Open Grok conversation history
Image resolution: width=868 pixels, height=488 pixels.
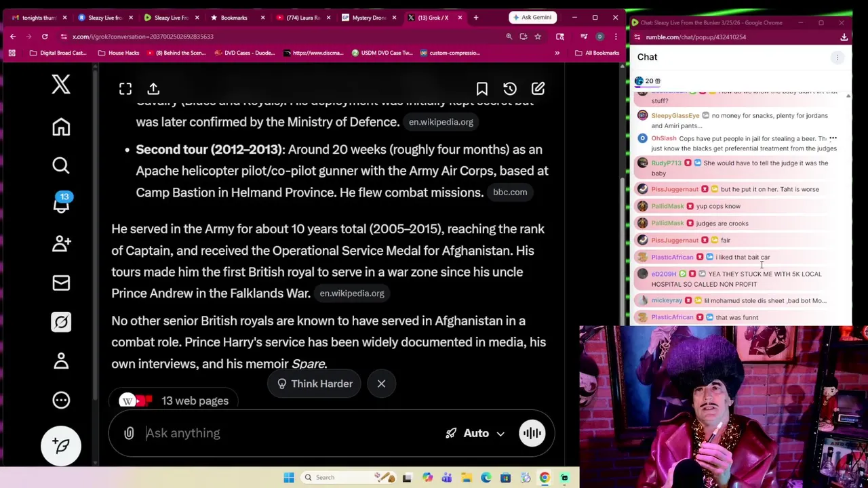pos(510,89)
